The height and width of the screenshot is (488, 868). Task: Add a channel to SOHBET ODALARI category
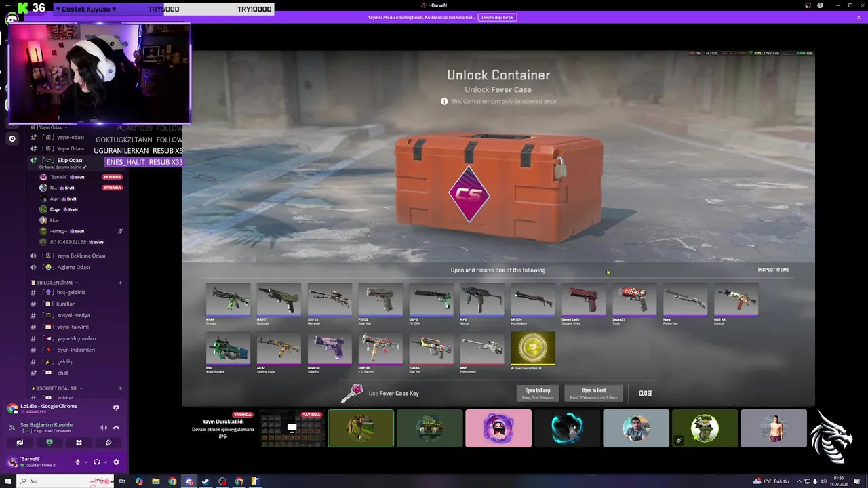coord(120,388)
